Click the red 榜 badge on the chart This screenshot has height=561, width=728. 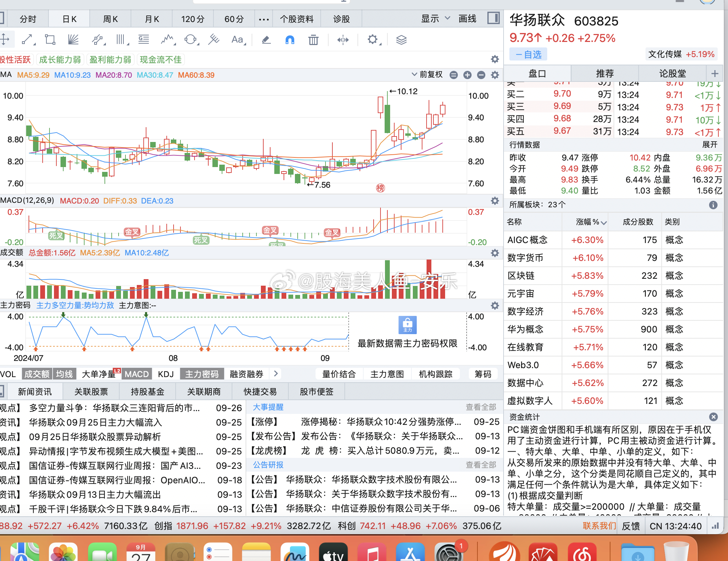pos(380,188)
